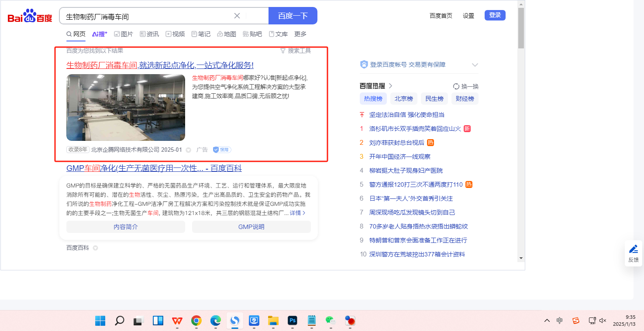Clear the search box with the X icon
The image size is (644, 331).
[x=237, y=16]
